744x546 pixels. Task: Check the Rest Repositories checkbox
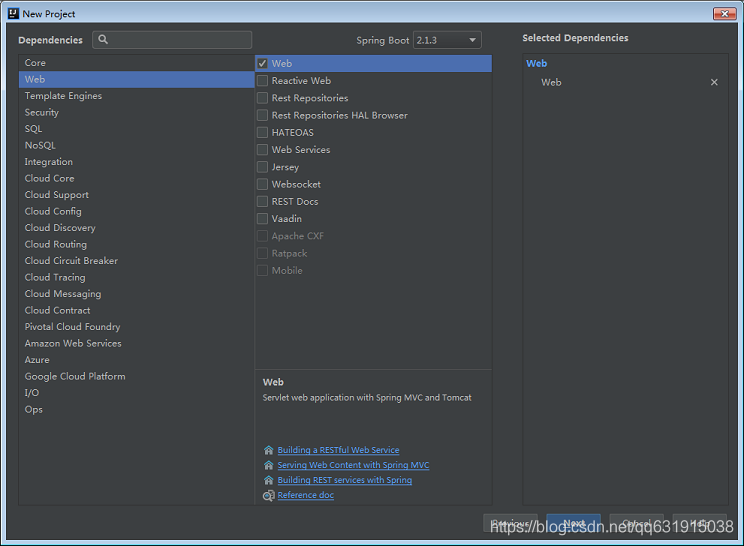coord(262,98)
